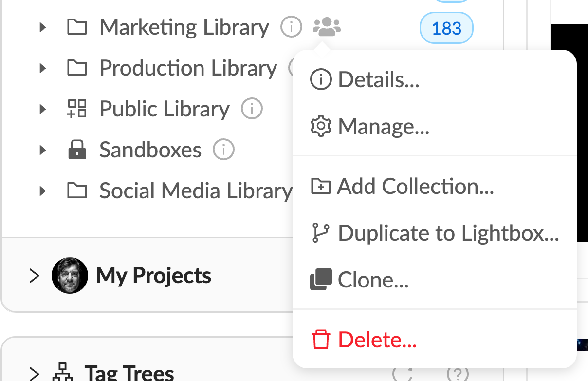Expand the Marketing Library tree node
588x381 pixels.
click(43, 27)
